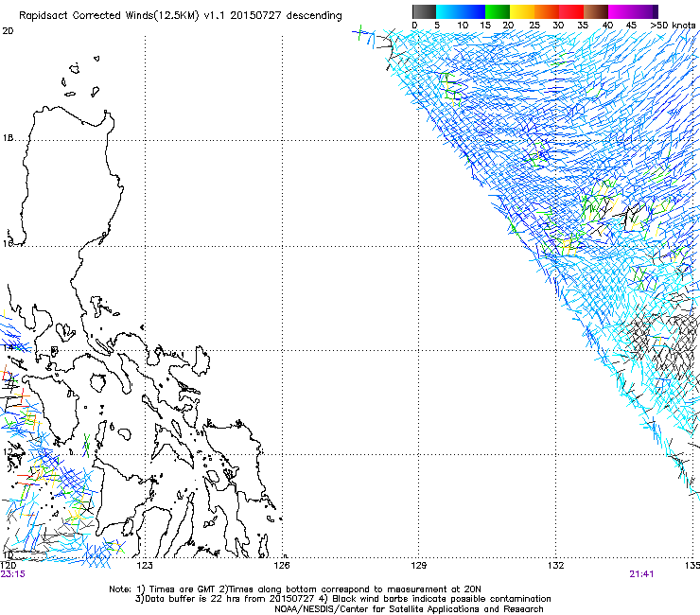
Task: Click the '>50 knots' legend label
Action: [x=673, y=26]
